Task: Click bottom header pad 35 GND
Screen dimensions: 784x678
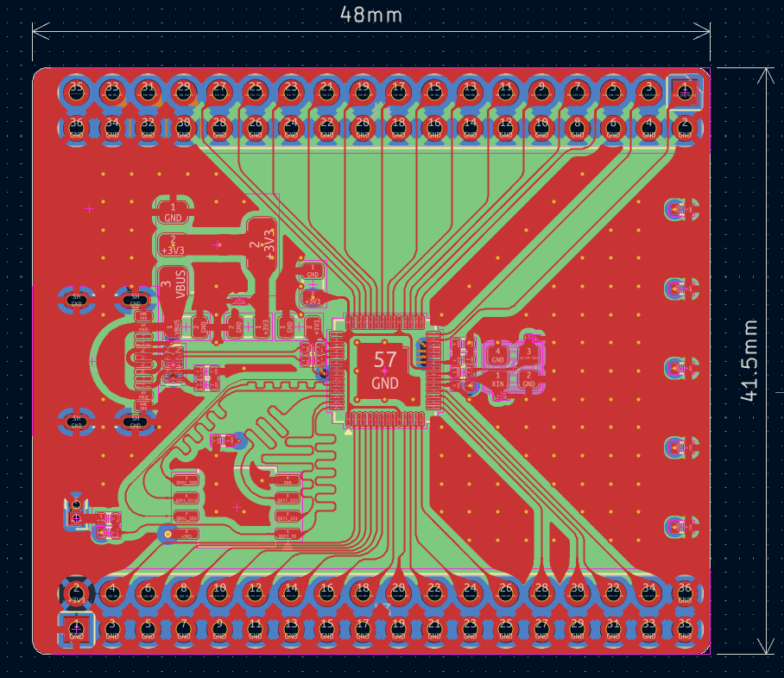Action: point(685,629)
